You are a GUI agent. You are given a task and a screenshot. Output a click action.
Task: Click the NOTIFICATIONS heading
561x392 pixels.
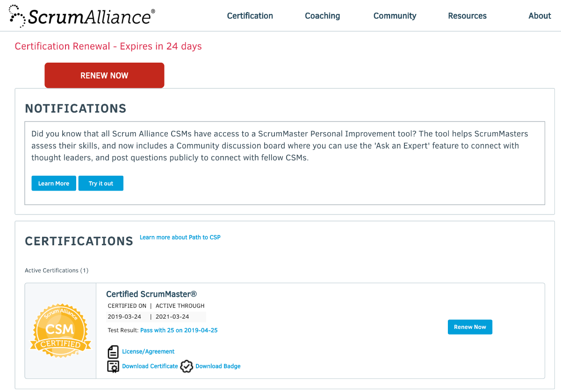[x=76, y=108]
